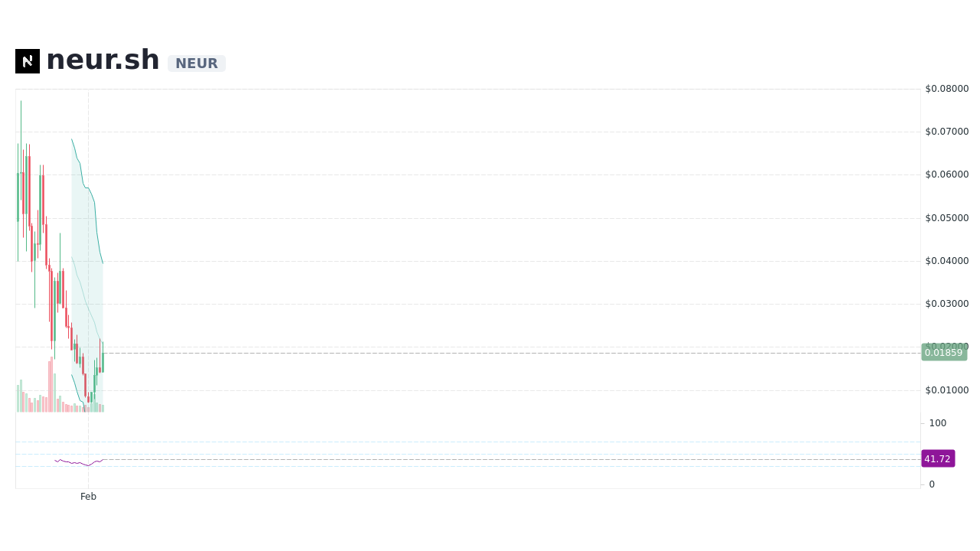Click the green 0.01859 price label
Viewport: 980px width, 551px height.
(943, 353)
